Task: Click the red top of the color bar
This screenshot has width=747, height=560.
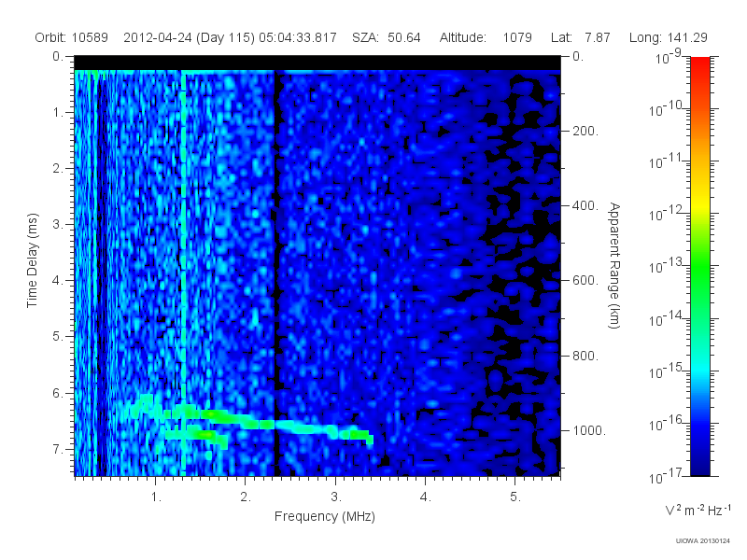Action: pos(699,66)
